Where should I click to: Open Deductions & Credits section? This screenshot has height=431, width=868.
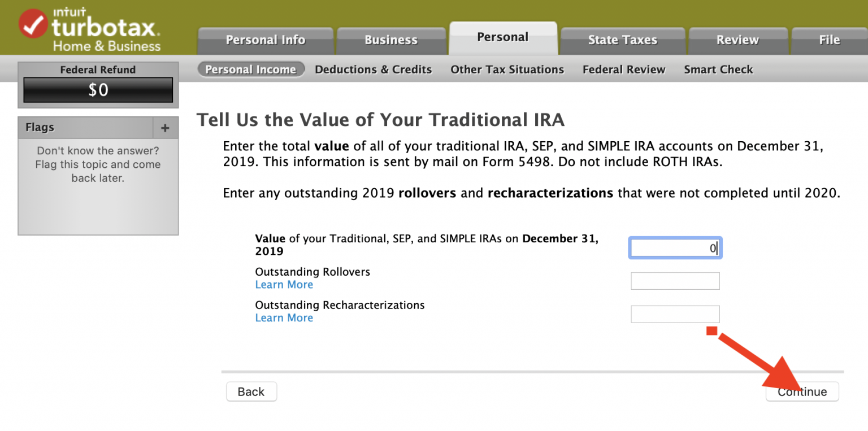coord(373,69)
